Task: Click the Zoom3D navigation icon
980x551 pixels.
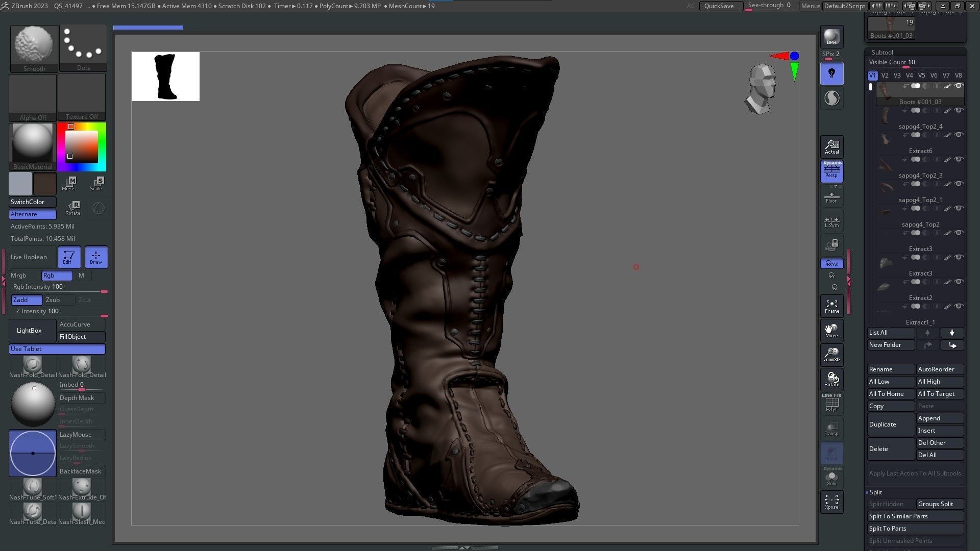Action: 831,355
